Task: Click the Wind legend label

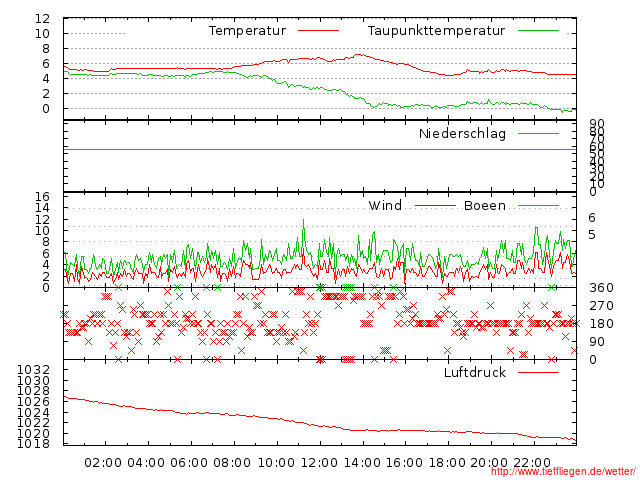Action: pyautogui.click(x=385, y=205)
